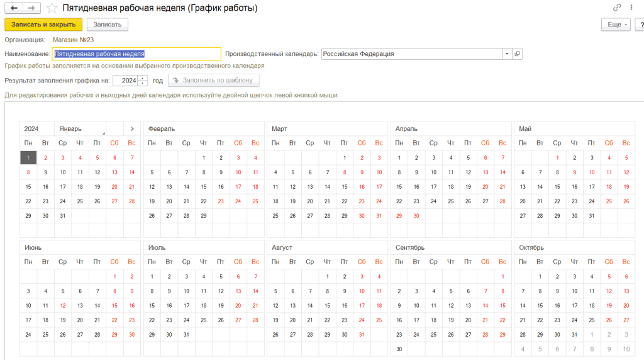
Task: Copy link using the chain icon
Action: 617,8
